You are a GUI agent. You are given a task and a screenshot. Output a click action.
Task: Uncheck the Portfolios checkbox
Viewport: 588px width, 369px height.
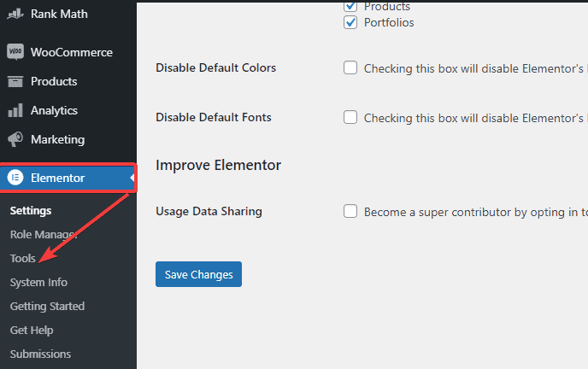pos(350,22)
